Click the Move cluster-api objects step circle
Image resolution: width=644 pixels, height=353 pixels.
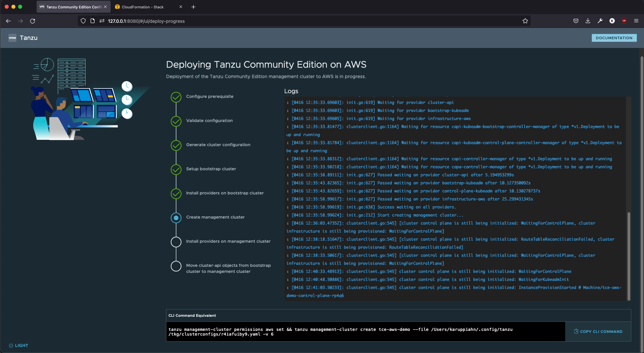point(176,266)
